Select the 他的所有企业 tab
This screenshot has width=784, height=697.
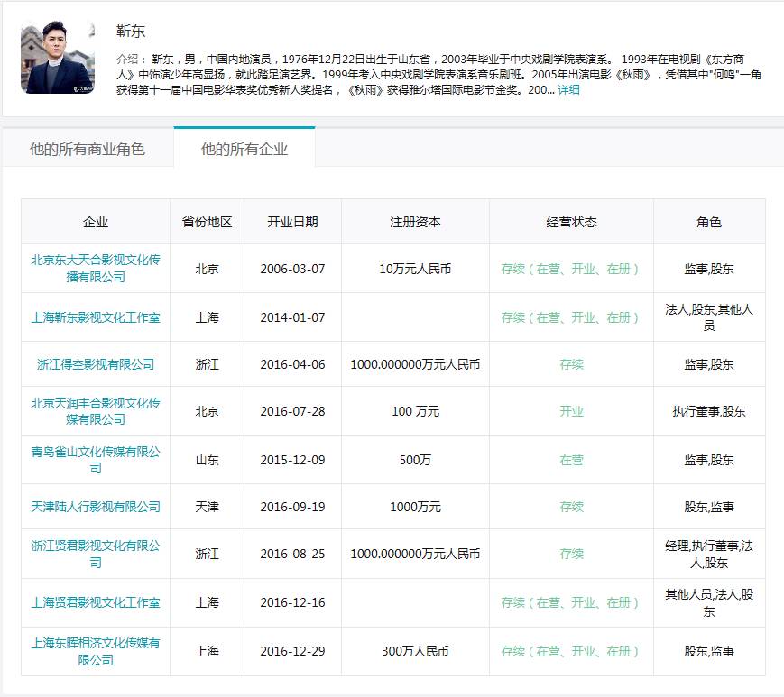click(x=244, y=149)
